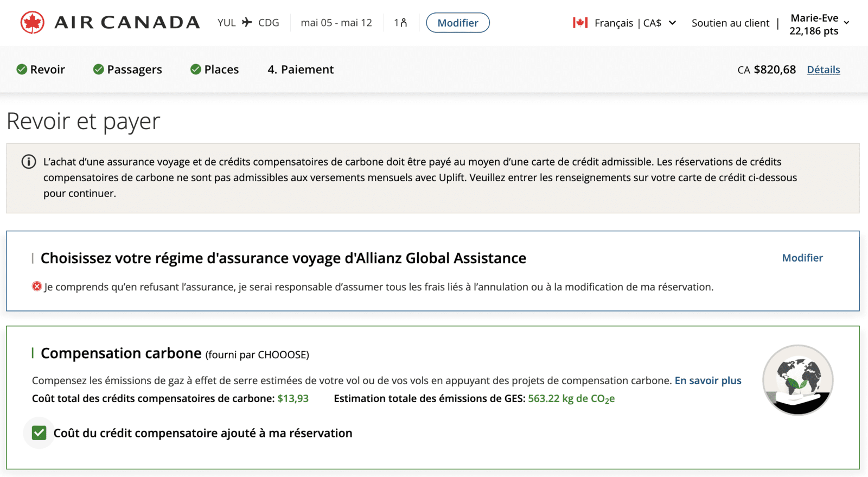Click the airplane icon between YUL and CDG

247,22
